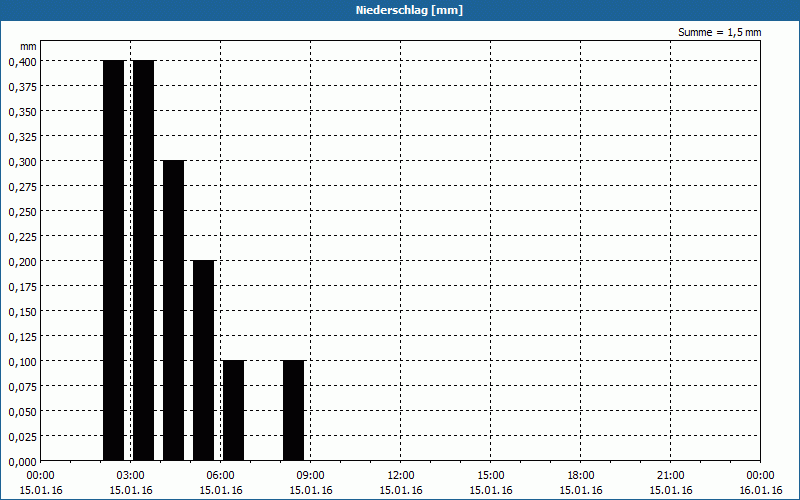
Task: Select the 0,400 mm bar just after 03:00
Action: [x=143, y=261]
